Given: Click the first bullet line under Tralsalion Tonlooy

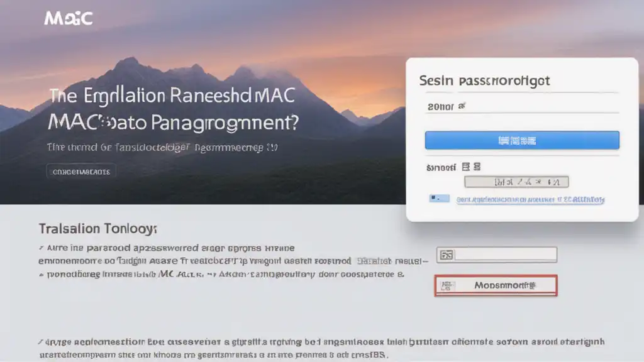Looking at the screenshot, I should 167,248.
